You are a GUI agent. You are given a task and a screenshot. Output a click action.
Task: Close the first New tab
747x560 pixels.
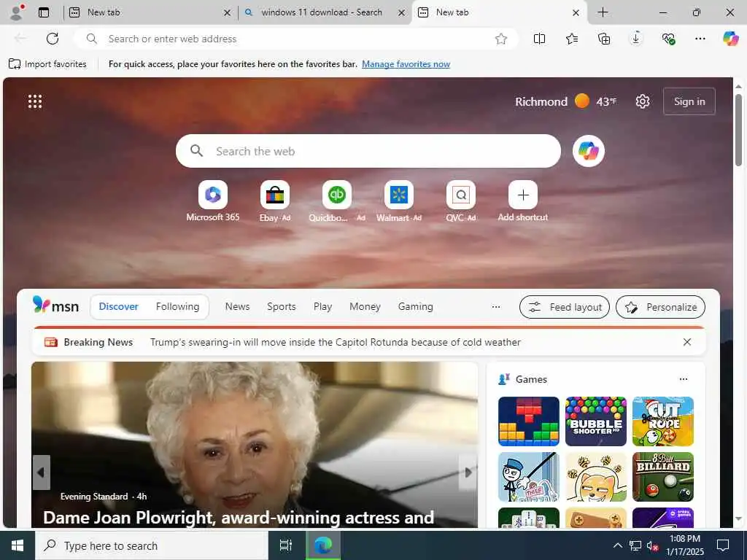(x=228, y=13)
